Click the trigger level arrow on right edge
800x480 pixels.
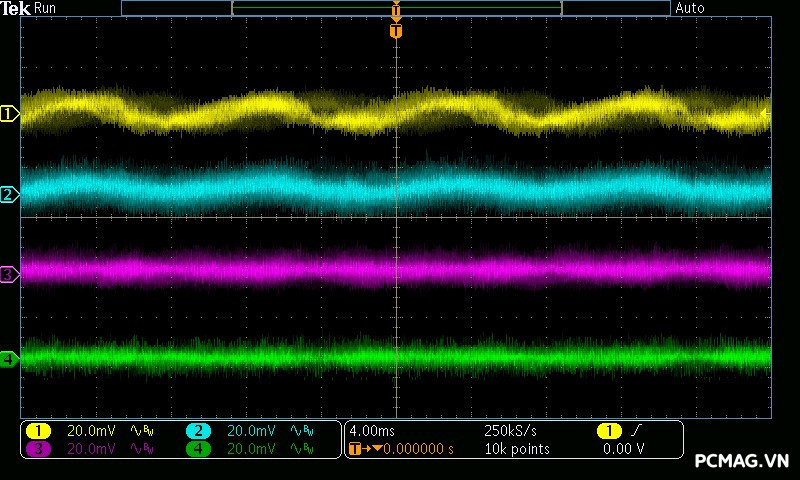(x=766, y=114)
